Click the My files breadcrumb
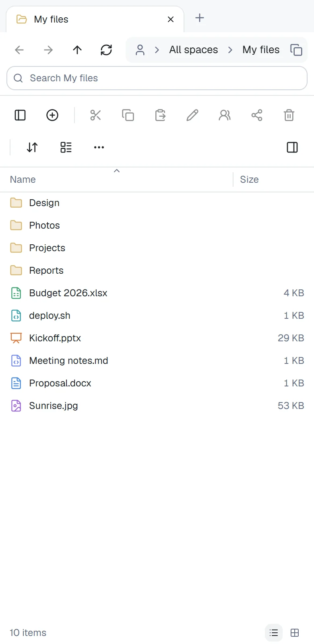 click(261, 50)
